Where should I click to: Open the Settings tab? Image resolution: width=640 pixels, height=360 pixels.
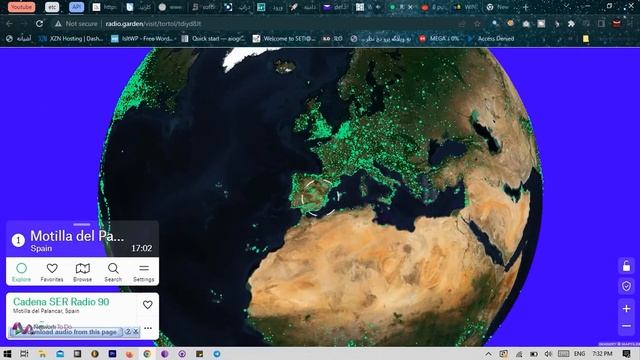[x=144, y=272]
